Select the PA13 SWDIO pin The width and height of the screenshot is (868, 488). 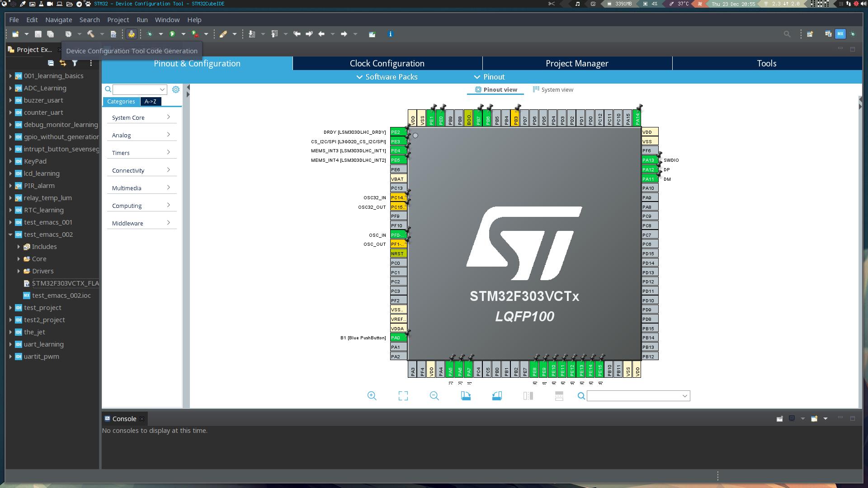(x=650, y=160)
